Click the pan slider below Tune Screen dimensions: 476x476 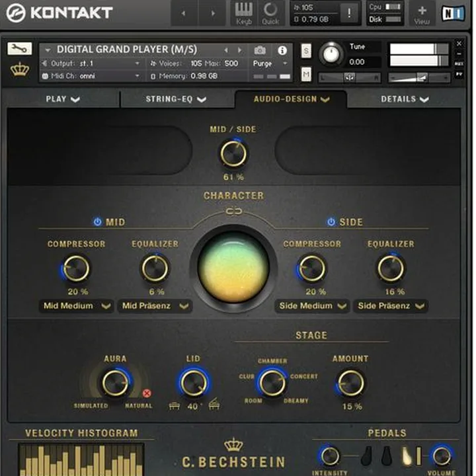pyautogui.click(x=350, y=78)
